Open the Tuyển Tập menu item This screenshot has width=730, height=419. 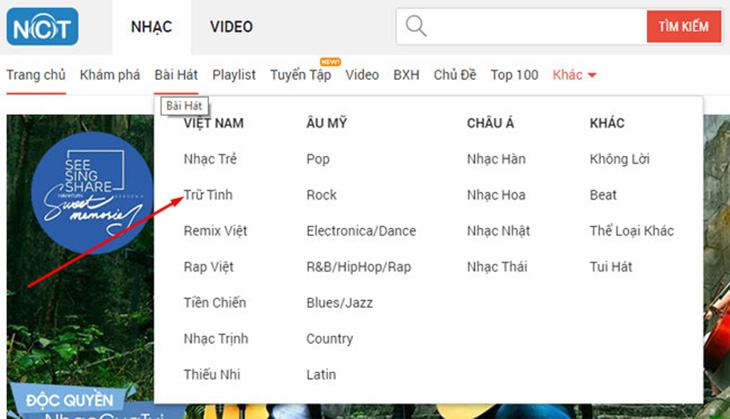(x=301, y=75)
